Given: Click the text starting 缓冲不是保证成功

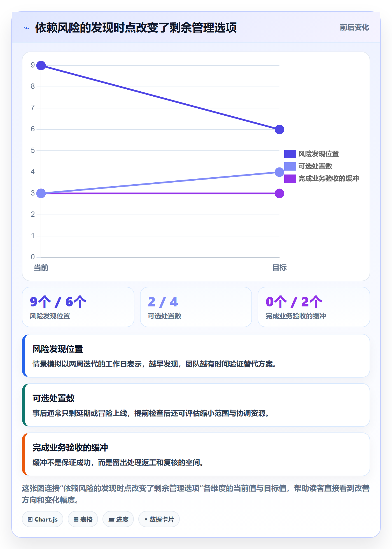Looking at the screenshot, I should coord(118,463).
